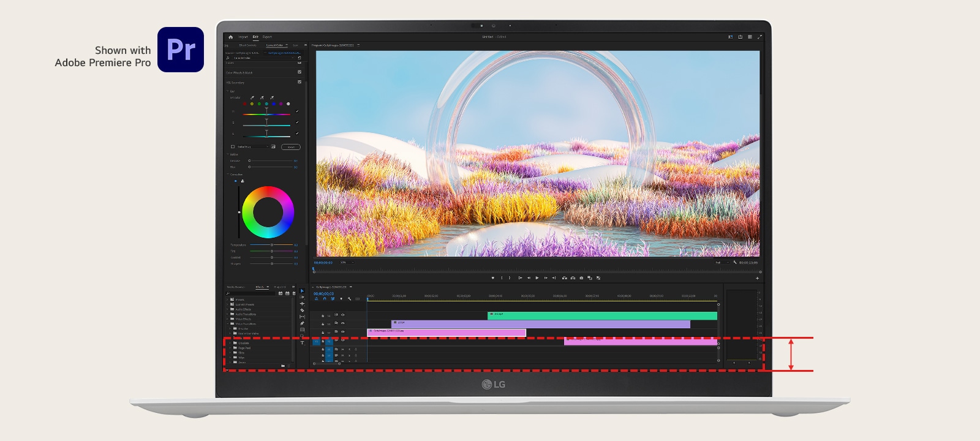980x441 pixels.
Task: Click the Linked Selection icon in timeline
Action: tap(333, 299)
